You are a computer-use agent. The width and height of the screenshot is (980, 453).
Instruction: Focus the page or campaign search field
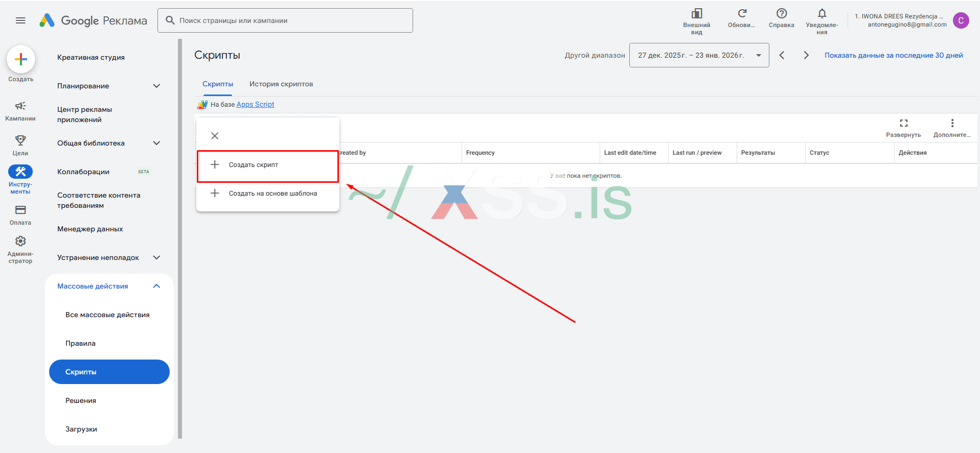coord(285,20)
